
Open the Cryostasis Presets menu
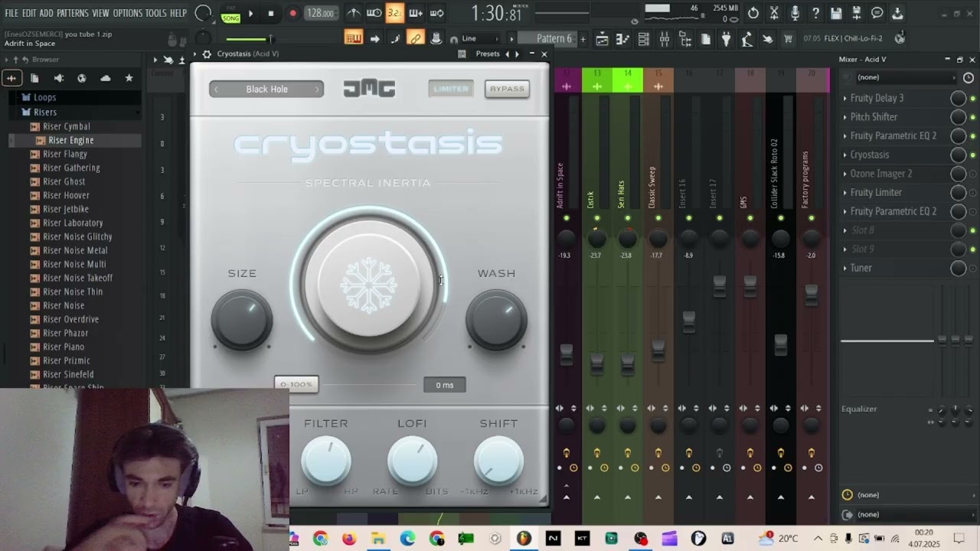pos(488,54)
